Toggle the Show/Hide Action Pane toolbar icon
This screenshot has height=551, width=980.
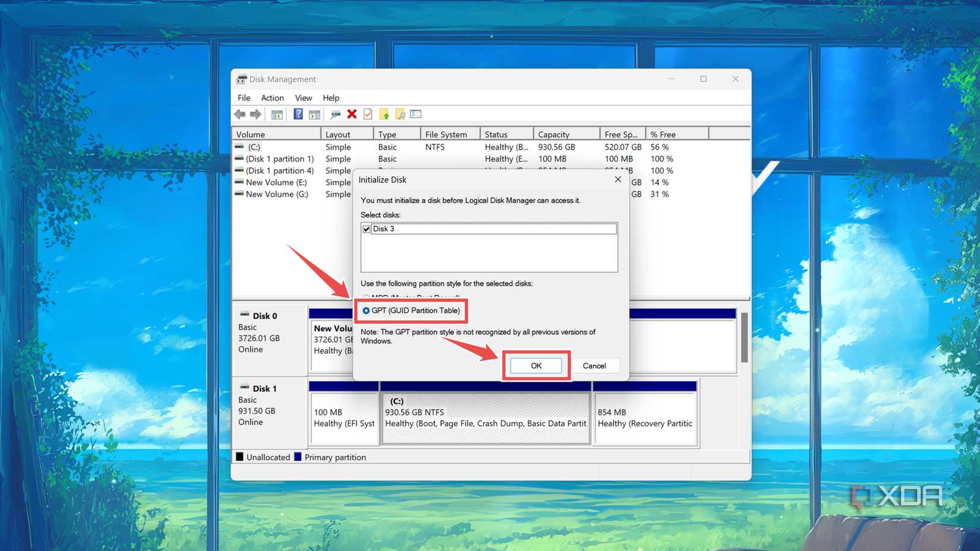(314, 114)
